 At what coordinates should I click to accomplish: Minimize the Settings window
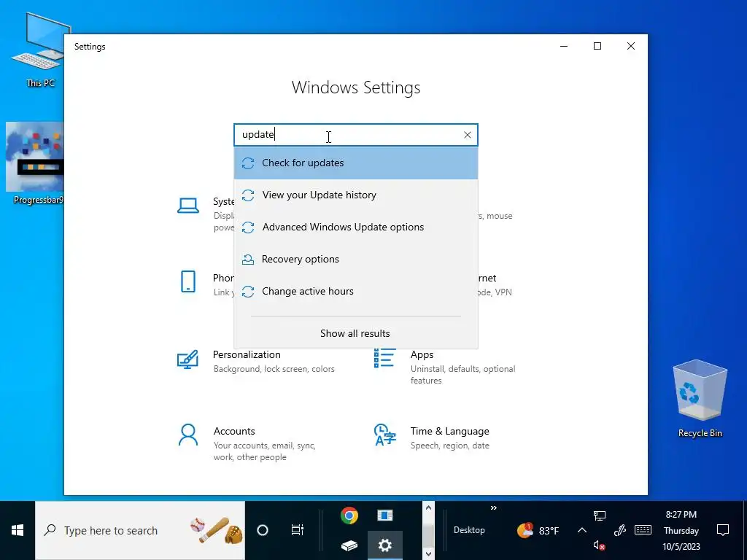[564, 46]
